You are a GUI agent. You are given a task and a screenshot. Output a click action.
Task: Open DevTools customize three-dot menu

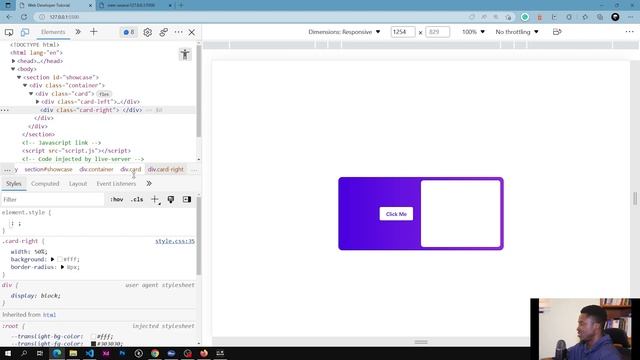coord(178,32)
